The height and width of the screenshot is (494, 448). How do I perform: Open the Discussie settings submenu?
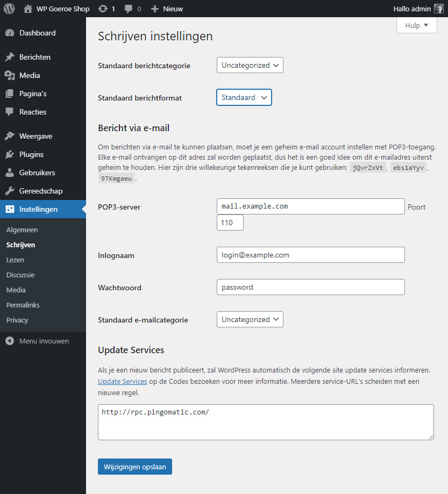20,275
